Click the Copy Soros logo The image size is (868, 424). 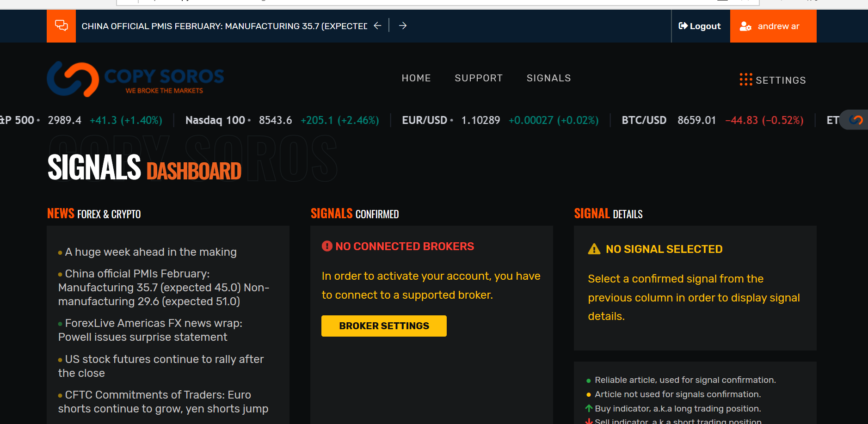tap(135, 79)
